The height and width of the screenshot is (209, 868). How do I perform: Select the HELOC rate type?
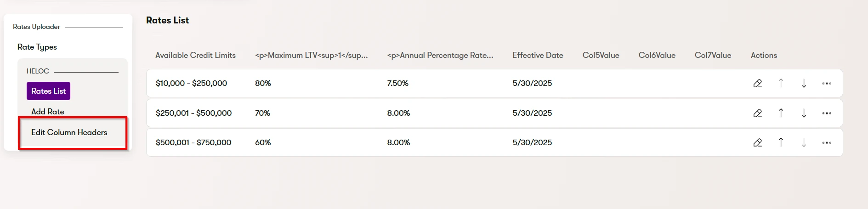click(x=38, y=71)
